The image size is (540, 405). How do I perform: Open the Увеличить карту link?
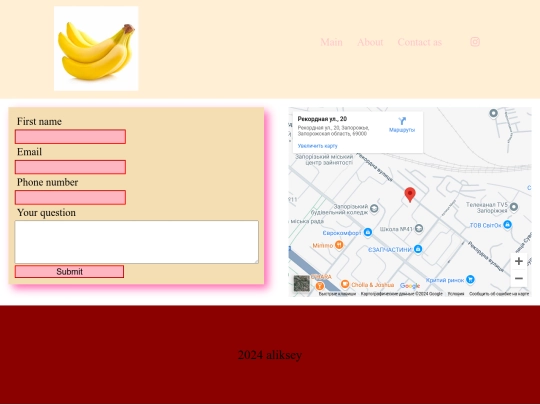318,146
